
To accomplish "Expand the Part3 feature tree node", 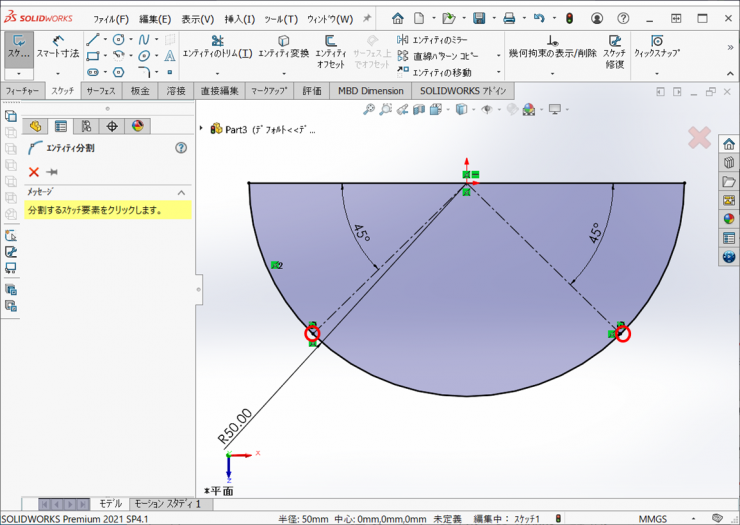I will coord(203,129).
